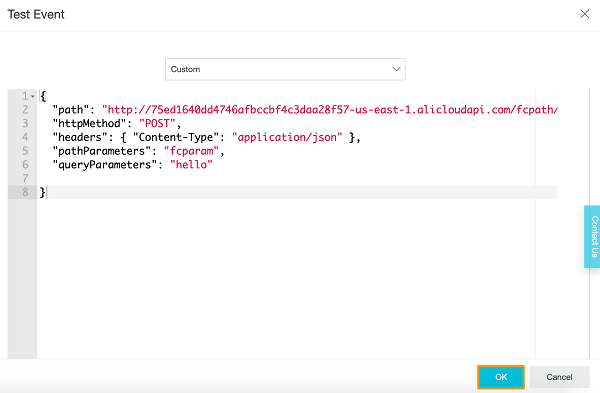Confirm with the OK button
This screenshot has height=393, width=600.
[501, 377]
